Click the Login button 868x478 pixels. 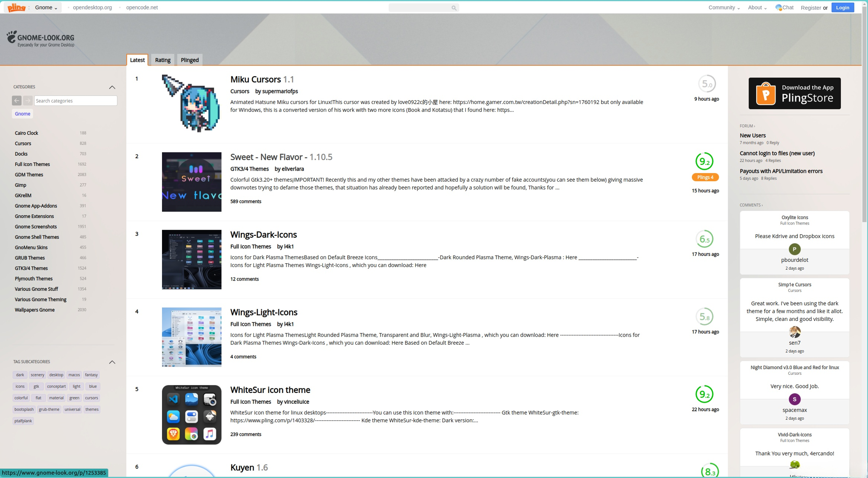[x=842, y=8]
